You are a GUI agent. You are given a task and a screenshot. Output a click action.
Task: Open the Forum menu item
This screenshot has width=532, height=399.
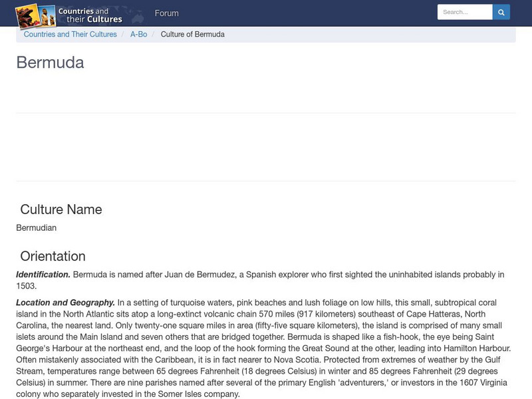coord(167,13)
